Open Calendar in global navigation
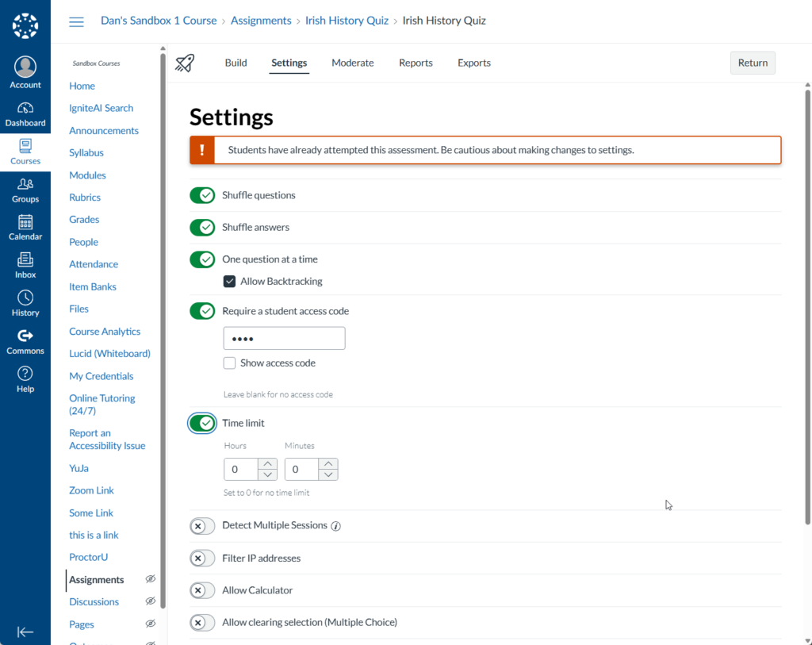The width and height of the screenshot is (812, 645). tap(25, 228)
